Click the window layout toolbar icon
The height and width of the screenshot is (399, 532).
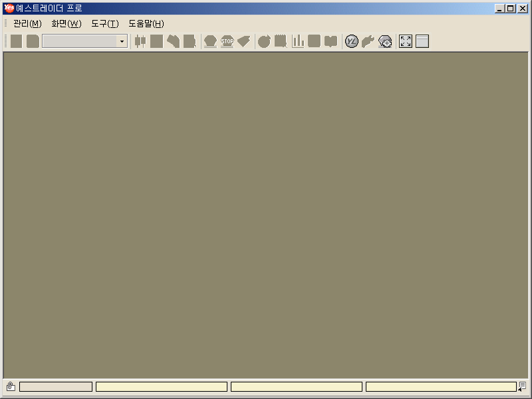pyautogui.click(x=422, y=41)
